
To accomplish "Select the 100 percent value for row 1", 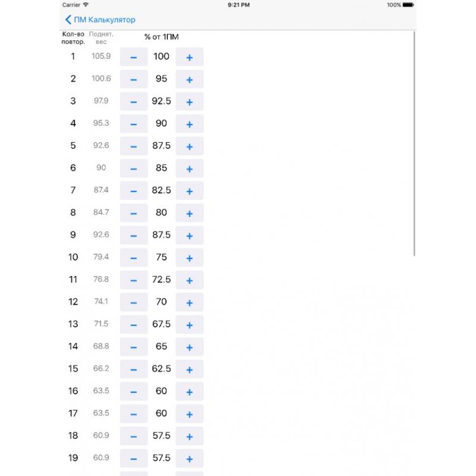I will click(x=161, y=57).
